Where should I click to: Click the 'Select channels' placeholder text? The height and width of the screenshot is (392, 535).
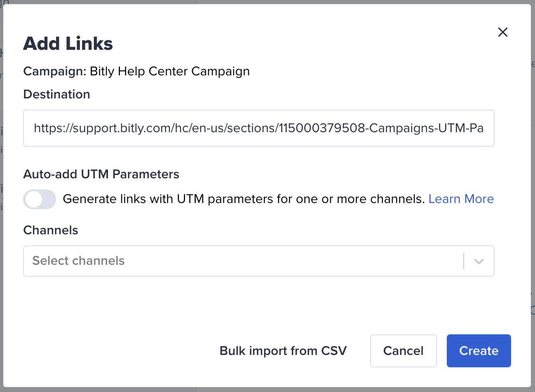pos(78,261)
